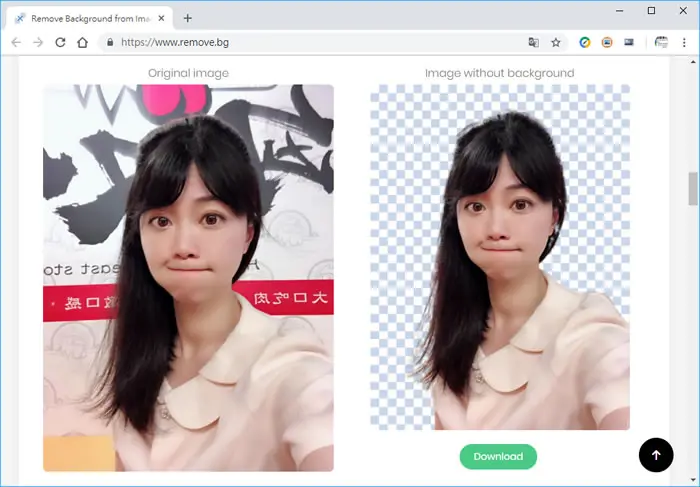The height and width of the screenshot is (487, 700).
Task: Open the dark screen capture extension icon
Action: [629, 42]
